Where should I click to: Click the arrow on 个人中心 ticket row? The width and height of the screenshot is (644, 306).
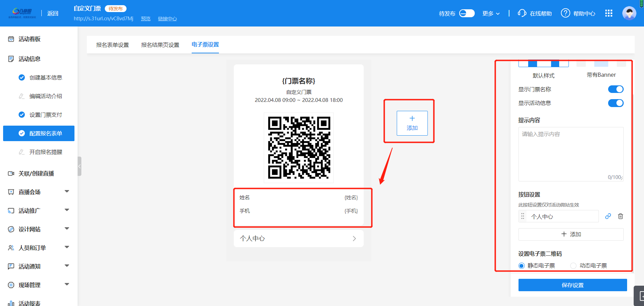point(354,239)
